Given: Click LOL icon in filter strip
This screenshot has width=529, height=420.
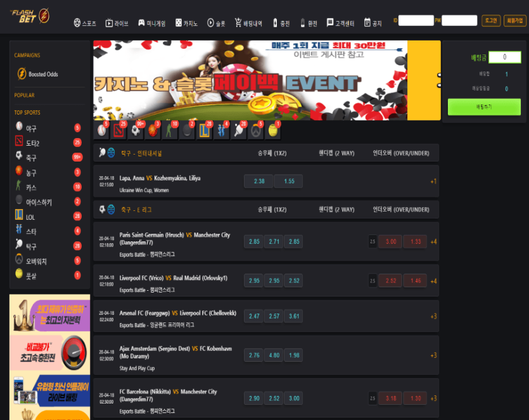Looking at the screenshot, I should coord(205,130).
